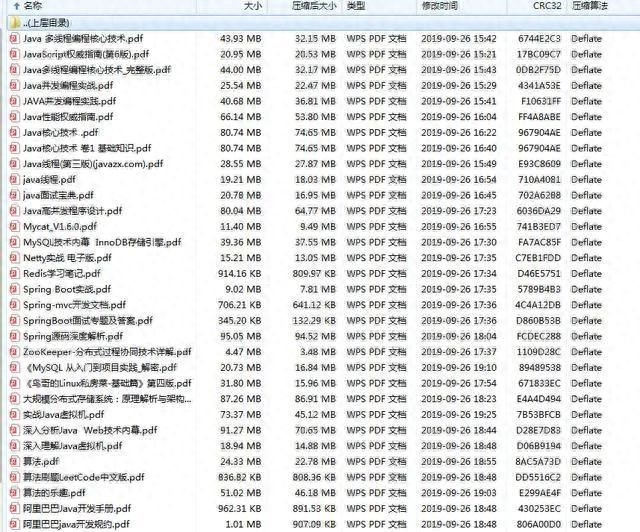Click PDF icon next to java线程.pdf
Viewport: 640px width, 532px height.
pyautogui.click(x=14, y=179)
